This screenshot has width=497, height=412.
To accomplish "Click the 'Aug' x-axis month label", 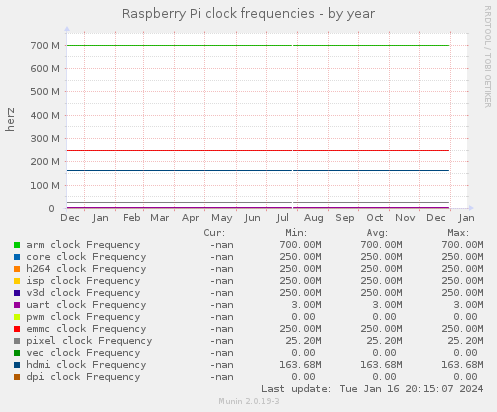I will click(x=314, y=218).
